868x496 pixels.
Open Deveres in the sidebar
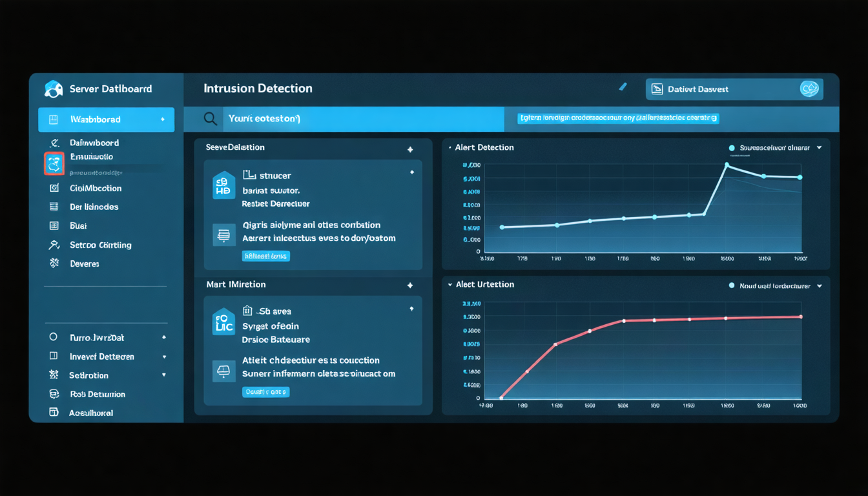click(x=85, y=263)
